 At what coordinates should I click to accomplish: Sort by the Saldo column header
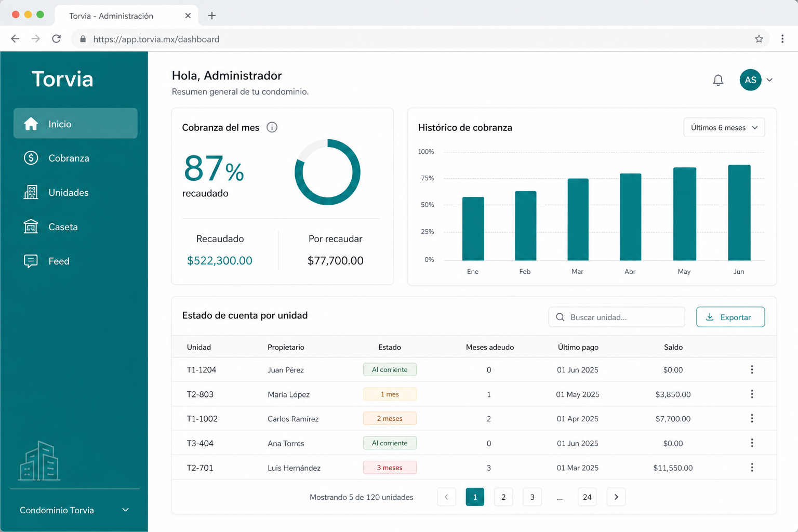(673, 347)
